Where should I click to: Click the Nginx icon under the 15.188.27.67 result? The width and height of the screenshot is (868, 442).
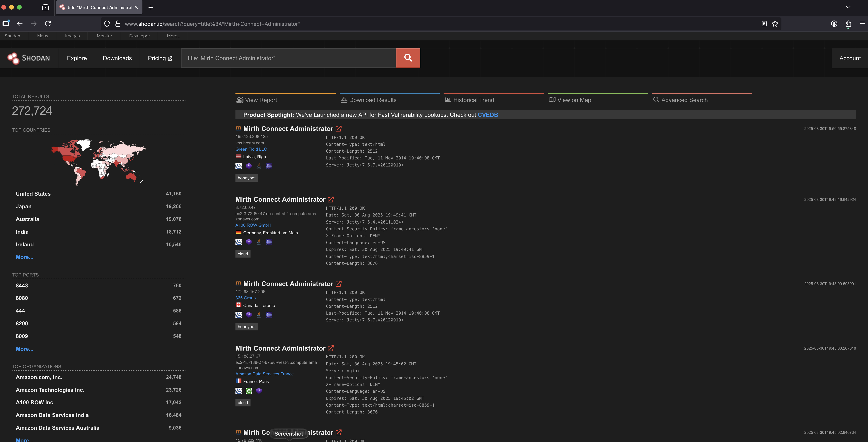tap(249, 390)
